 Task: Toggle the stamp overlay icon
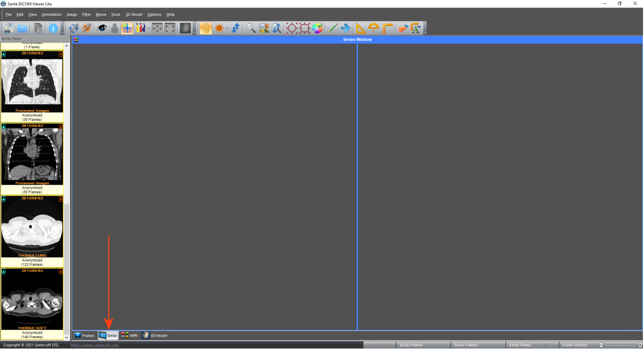(114, 28)
